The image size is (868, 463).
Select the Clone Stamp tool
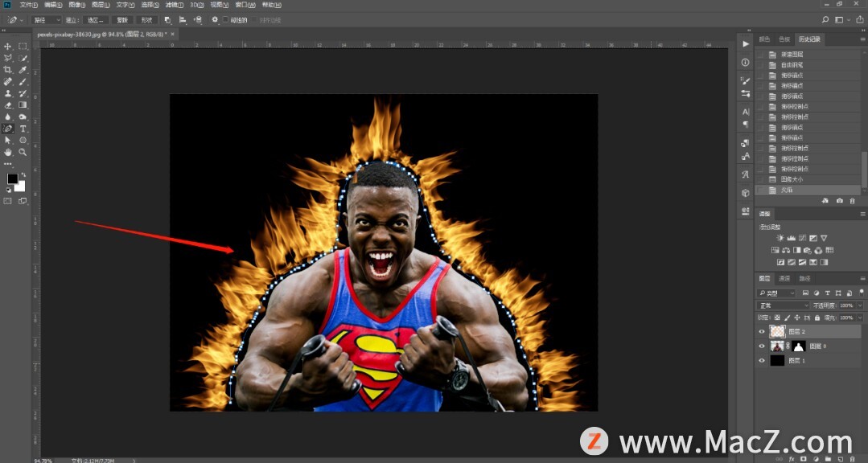(x=8, y=93)
